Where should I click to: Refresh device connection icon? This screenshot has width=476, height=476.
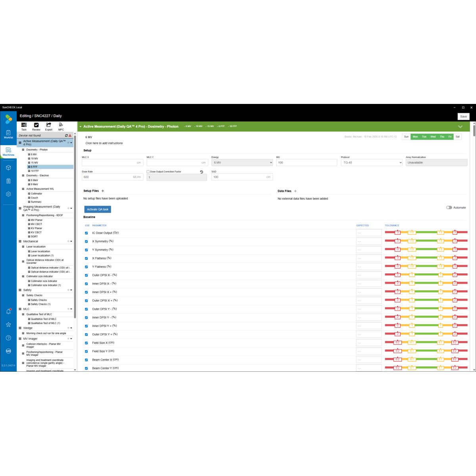pyautogui.click(x=66, y=136)
